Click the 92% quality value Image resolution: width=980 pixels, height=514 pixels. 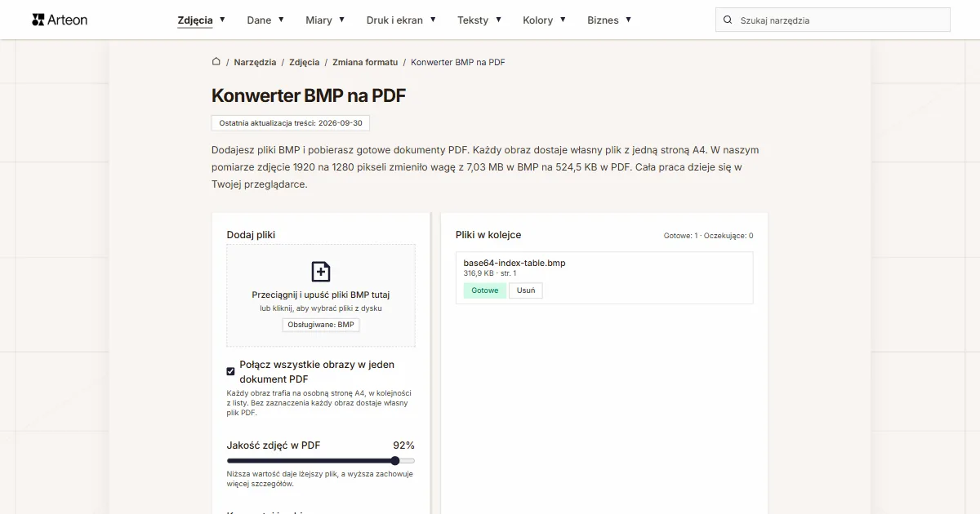click(x=403, y=445)
